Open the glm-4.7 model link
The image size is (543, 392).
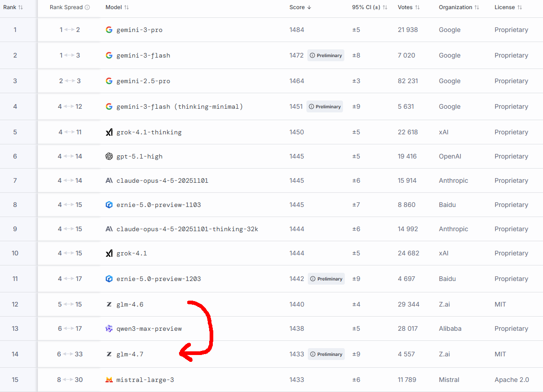(x=130, y=354)
